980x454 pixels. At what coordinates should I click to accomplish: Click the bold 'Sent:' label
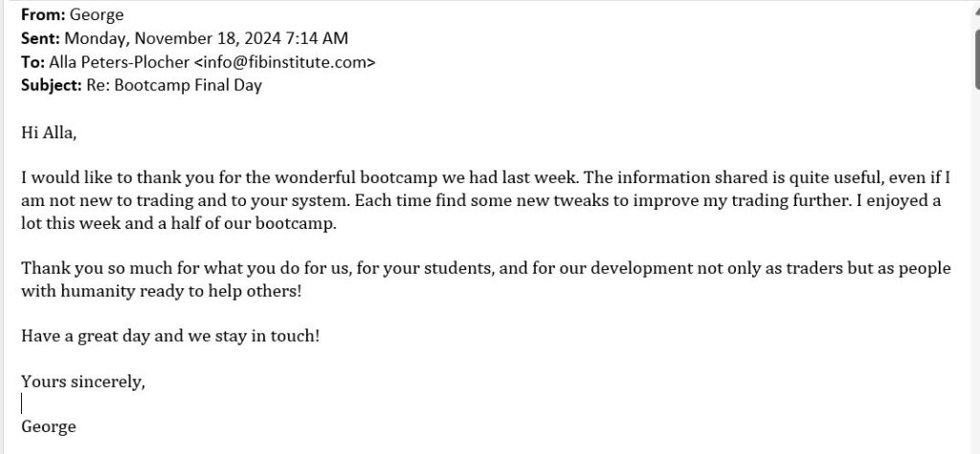[40, 38]
